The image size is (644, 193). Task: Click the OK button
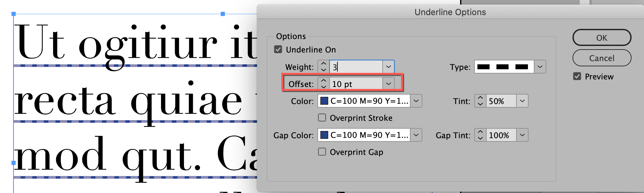coord(601,38)
